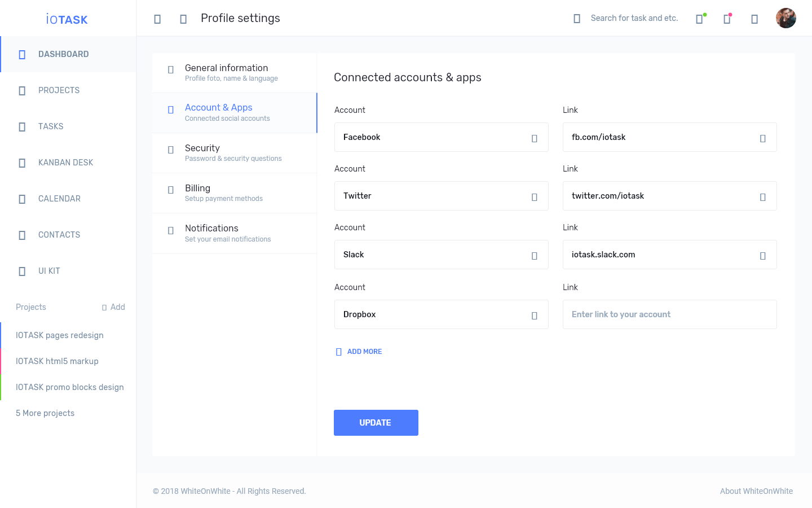
Task: Click the icon left of search field
Action: tap(576, 19)
